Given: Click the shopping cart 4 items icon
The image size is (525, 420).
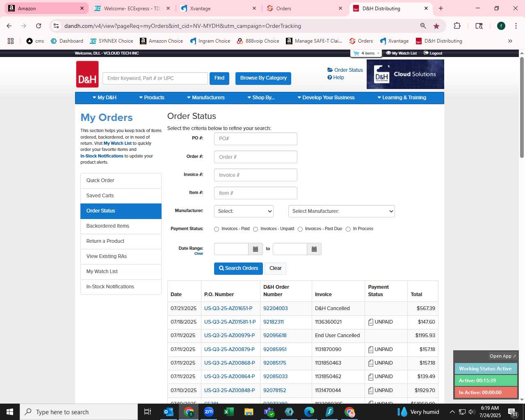Looking at the screenshot, I should (366, 53).
